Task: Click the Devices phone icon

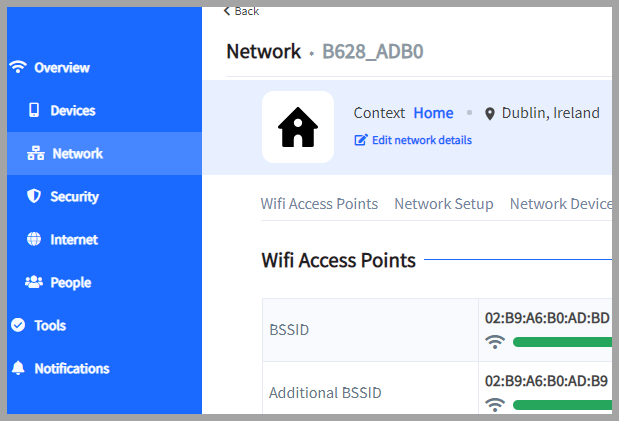Action: tap(34, 110)
